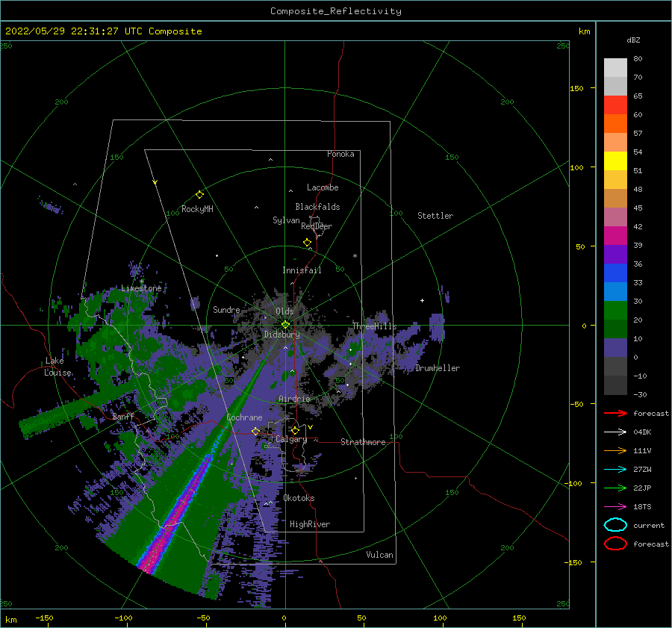Click the Composite_Reflectivity title text
The image size is (672, 628).
(x=335, y=11)
